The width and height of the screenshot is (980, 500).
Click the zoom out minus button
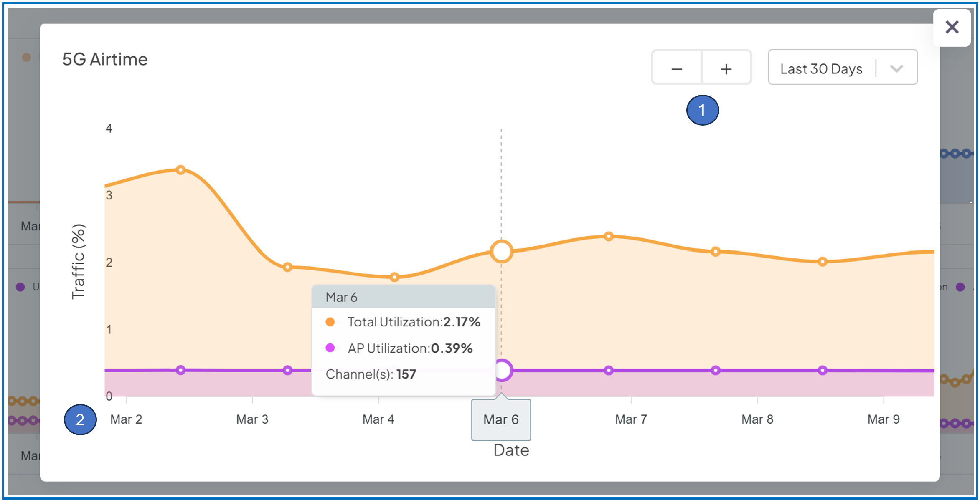coord(677,68)
